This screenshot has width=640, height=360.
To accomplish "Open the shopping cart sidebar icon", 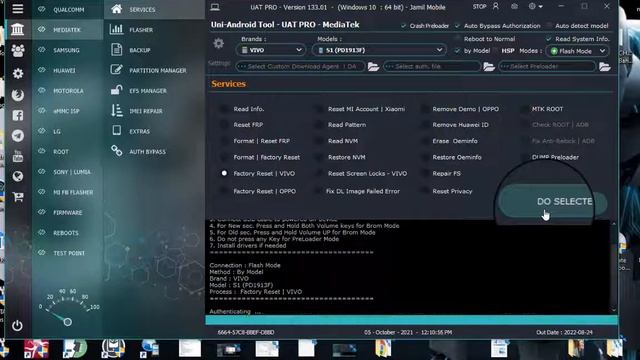I will [x=18, y=197].
